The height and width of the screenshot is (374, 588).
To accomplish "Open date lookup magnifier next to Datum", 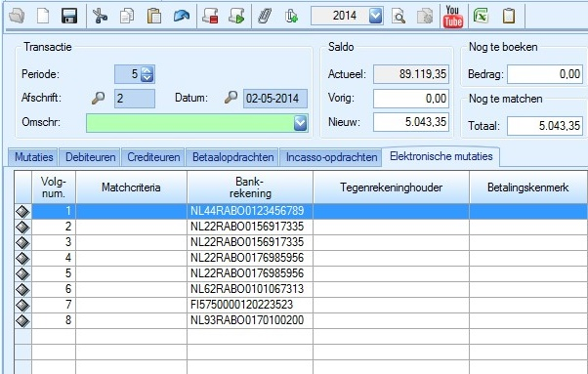I will (x=231, y=98).
